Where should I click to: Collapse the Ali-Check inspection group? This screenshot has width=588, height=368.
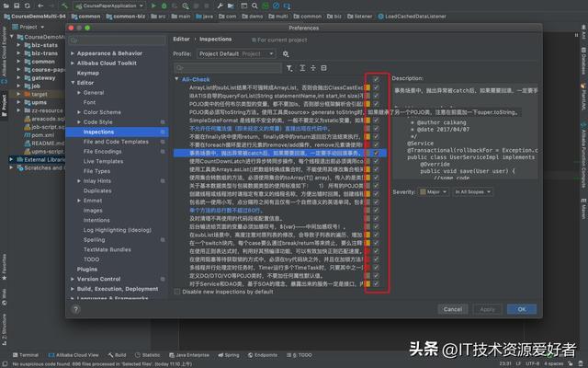click(x=176, y=79)
